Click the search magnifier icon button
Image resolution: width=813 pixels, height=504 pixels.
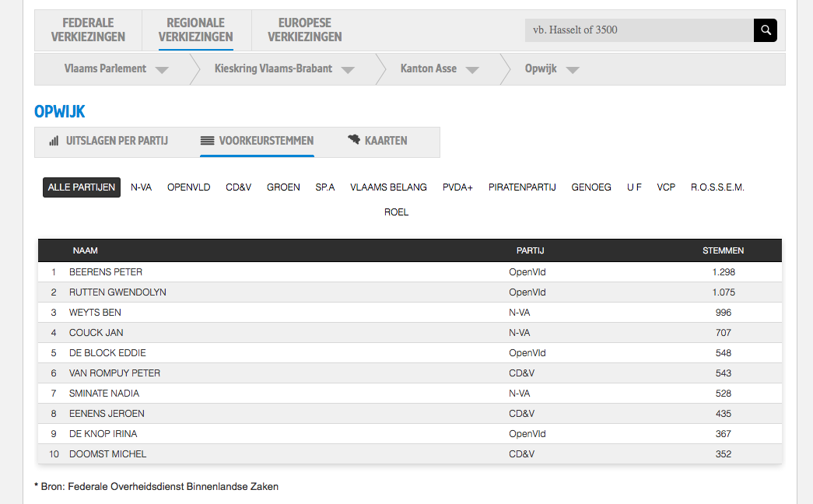tap(766, 30)
